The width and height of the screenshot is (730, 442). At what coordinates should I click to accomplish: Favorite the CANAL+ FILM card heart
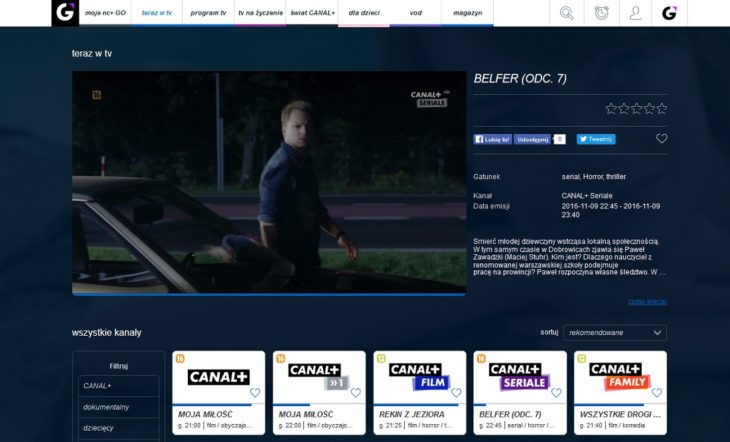(x=456, y=393)
